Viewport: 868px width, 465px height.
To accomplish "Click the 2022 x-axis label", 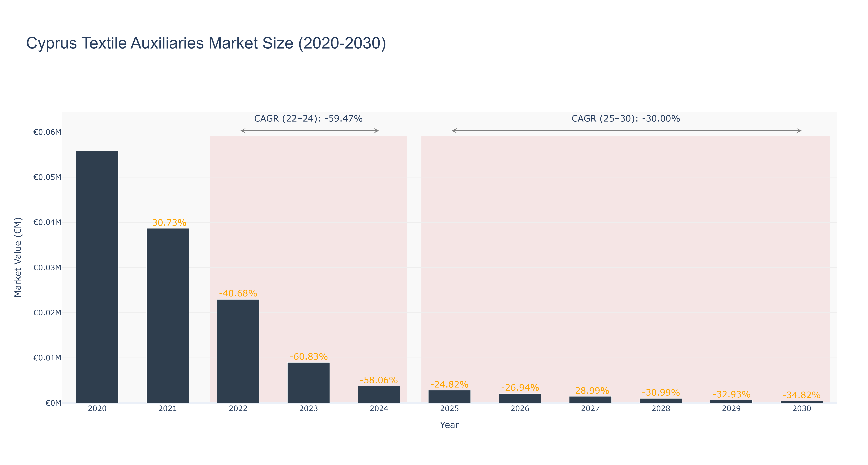I will click(x=238, y=409).
